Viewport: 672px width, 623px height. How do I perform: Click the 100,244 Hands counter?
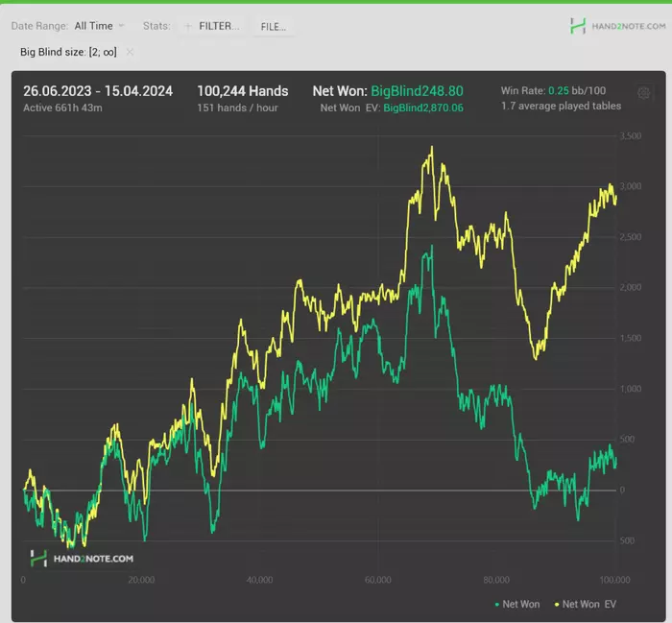coord(243,91)
